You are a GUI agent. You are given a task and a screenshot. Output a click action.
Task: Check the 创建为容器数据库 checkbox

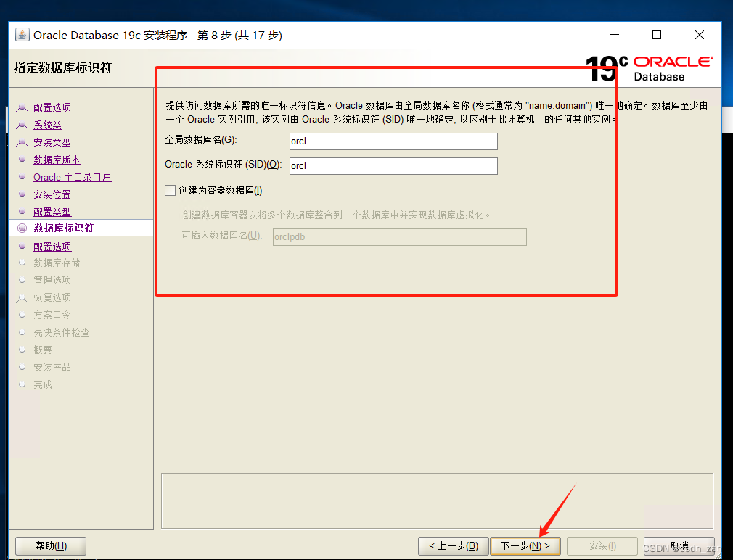coord(170,190)
